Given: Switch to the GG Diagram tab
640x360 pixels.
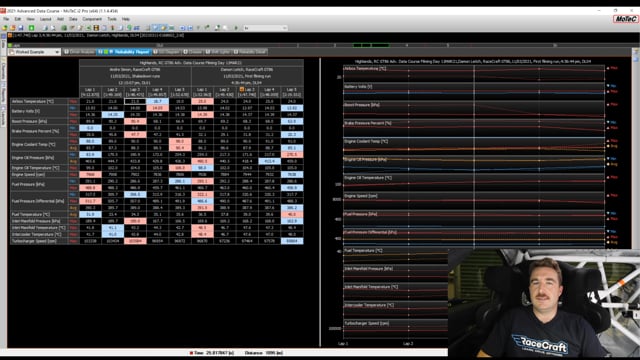Looking at the screenshot, I should [x=166, y=52].
